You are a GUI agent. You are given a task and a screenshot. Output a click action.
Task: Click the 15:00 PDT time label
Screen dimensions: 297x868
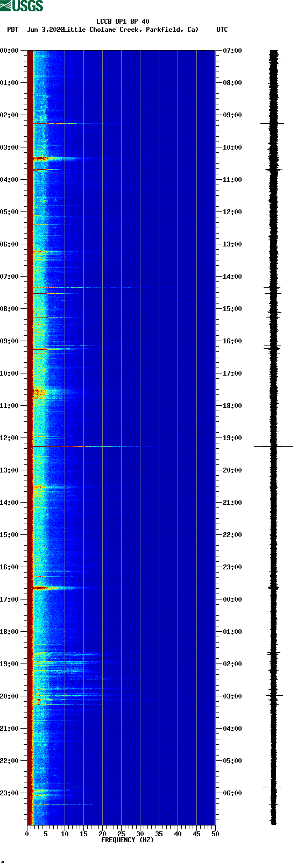10,535
